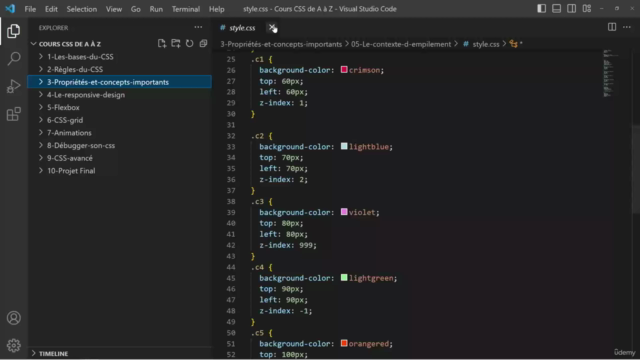Image resolution: width=640 pixels, height=360 pixels.
Task: Click line number 39 in the gutter
Action: tap(231, 212)
